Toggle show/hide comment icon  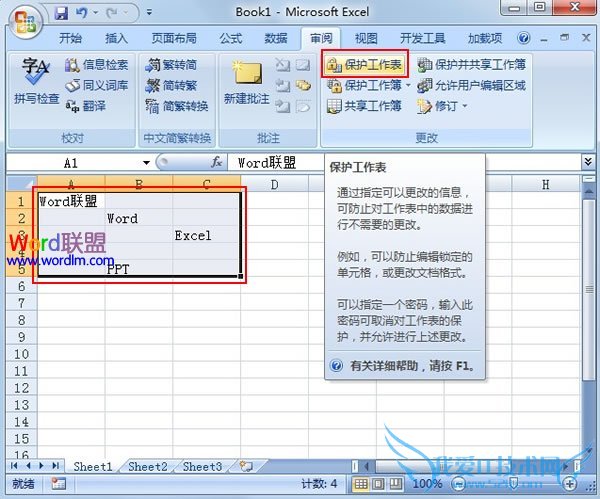click(x=303, y=65)
